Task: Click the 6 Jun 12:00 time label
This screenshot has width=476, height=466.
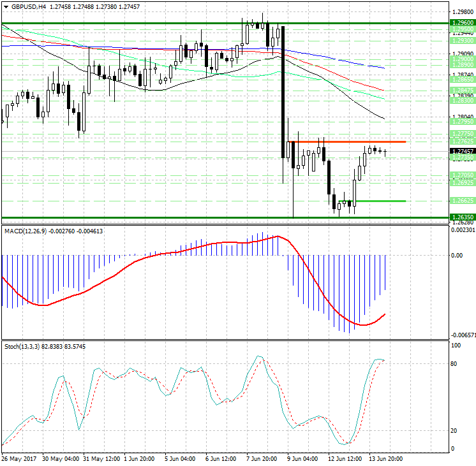Action: (x=221, y=458)
